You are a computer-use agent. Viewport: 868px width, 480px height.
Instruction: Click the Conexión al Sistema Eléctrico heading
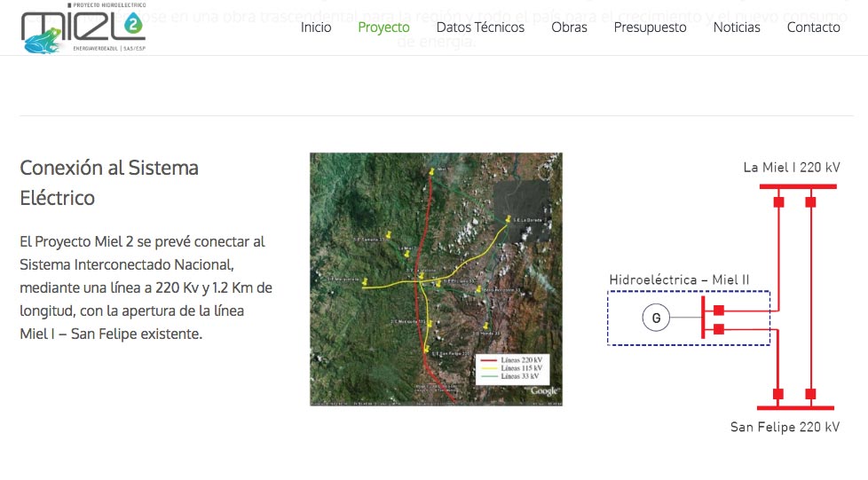coord(109,183)
